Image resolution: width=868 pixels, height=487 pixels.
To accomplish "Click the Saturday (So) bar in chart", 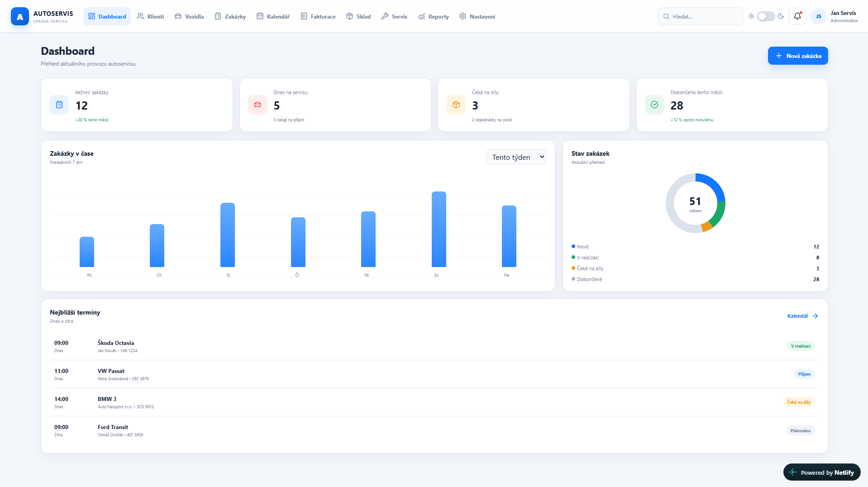I will [x=439, y=229].
